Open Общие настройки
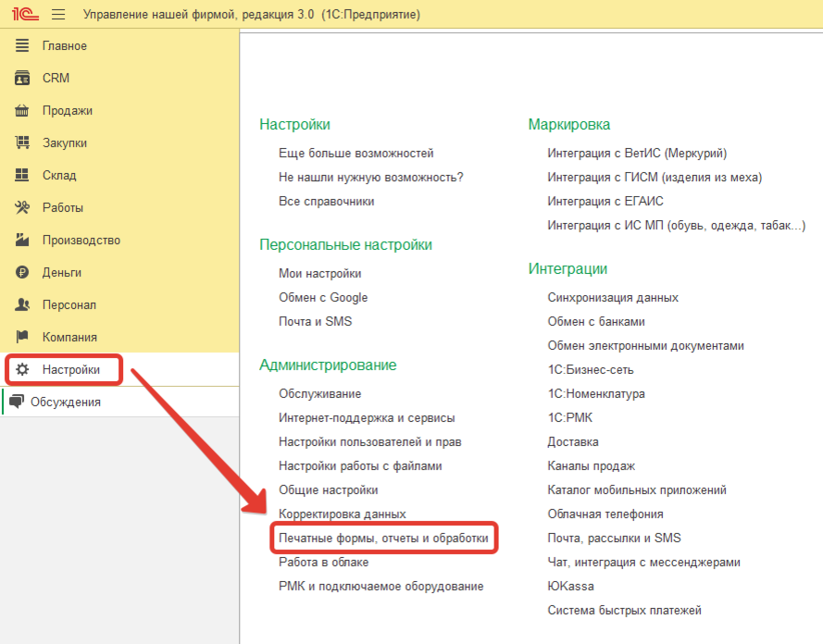Viewport: 823px width, 644px height. (328, 489)
